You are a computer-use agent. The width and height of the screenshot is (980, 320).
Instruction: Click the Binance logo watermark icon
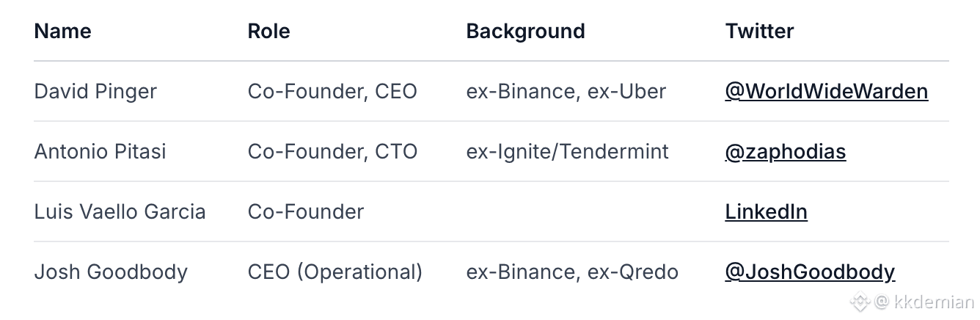[859, 302]
